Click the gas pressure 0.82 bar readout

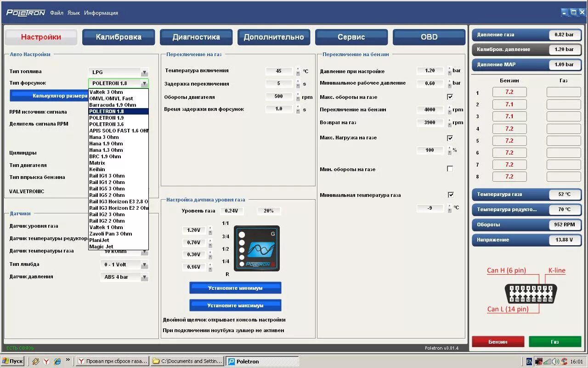564,34
